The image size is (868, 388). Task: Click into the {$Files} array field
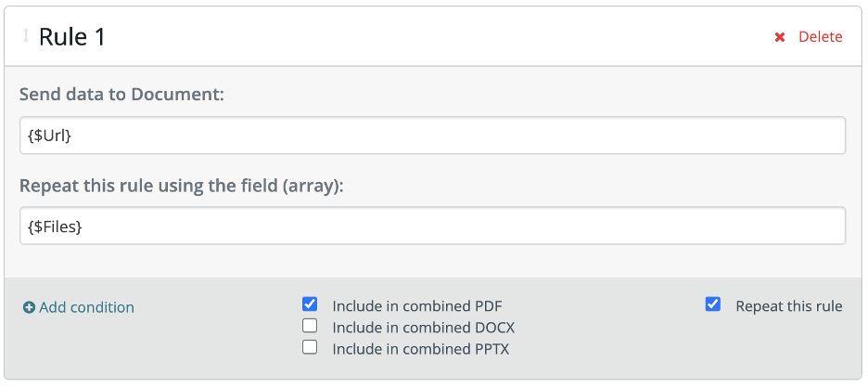pyautogui.click(x=431, y=226)
